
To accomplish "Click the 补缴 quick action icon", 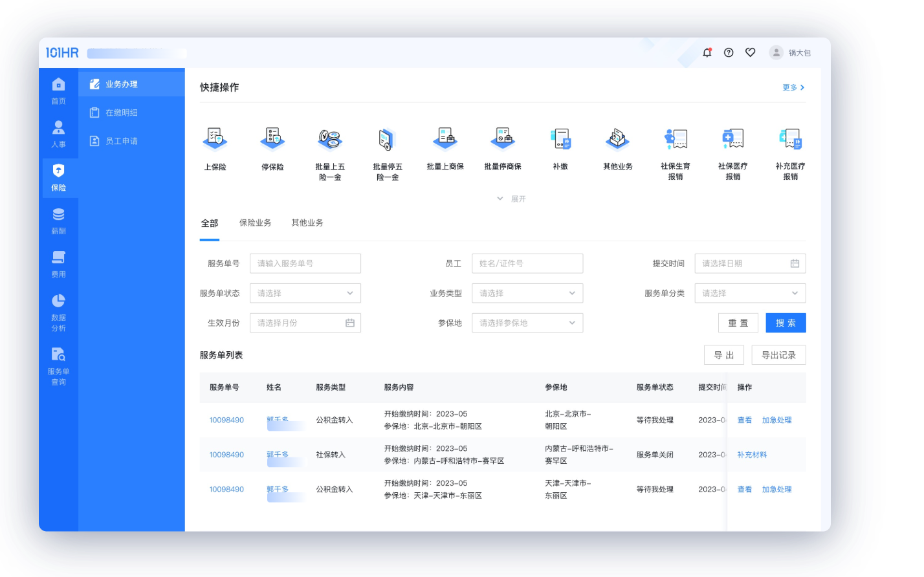I will [560, 139].
